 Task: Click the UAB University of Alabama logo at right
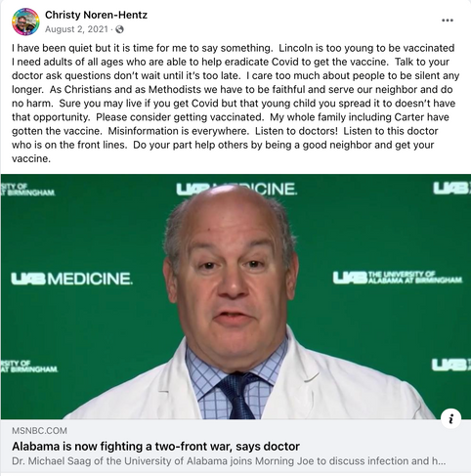[398, 277]
